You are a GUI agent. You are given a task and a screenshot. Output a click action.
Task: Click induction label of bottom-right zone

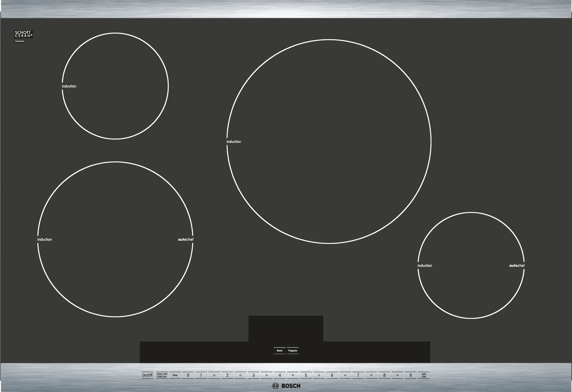coord(425,266)
